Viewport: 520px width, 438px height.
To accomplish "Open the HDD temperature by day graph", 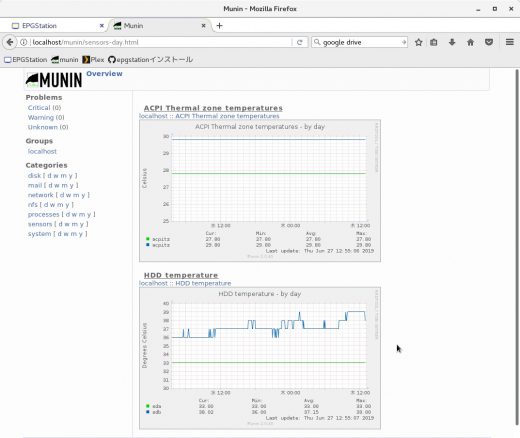I will [260, 358].
